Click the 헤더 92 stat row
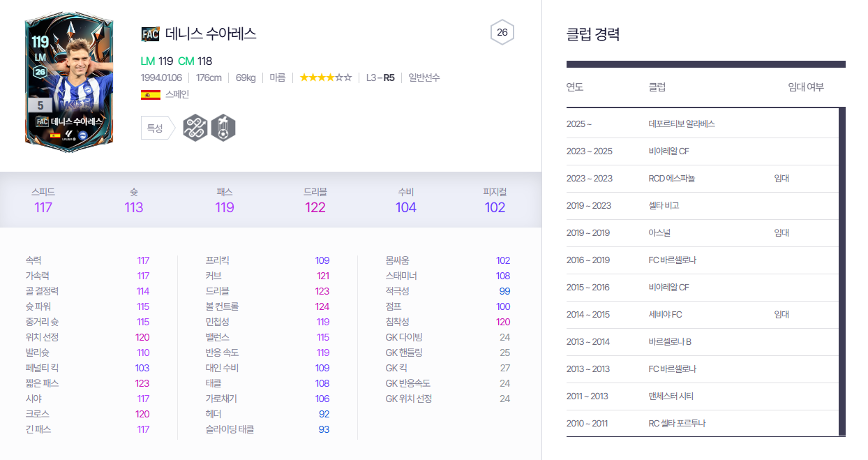 tap(267, 414)
